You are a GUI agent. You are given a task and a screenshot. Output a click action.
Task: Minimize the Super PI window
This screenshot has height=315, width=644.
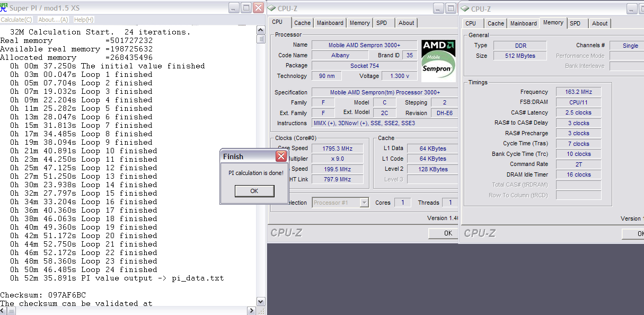[234, 8]
